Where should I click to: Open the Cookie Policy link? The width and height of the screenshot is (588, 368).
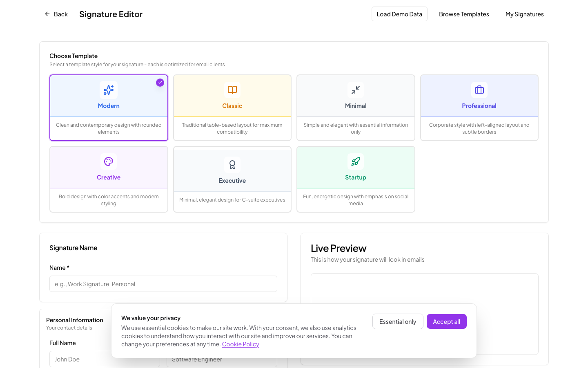click(241, 344)
